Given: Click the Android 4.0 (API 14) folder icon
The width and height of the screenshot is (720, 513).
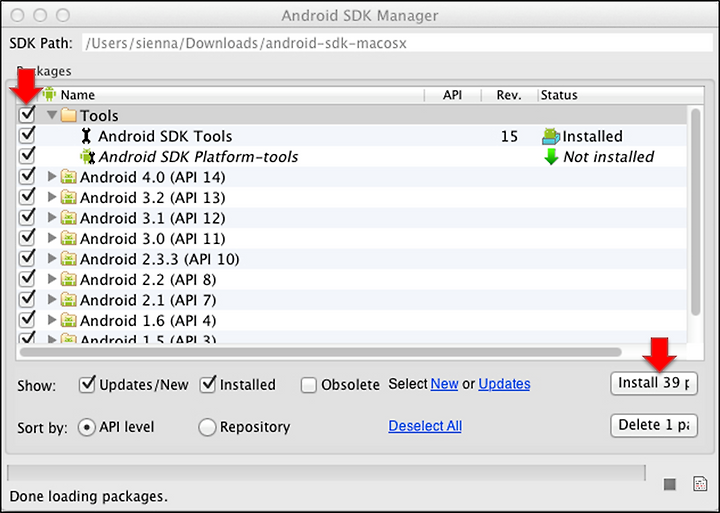Looking at the screenshot, I should (68, 177).
